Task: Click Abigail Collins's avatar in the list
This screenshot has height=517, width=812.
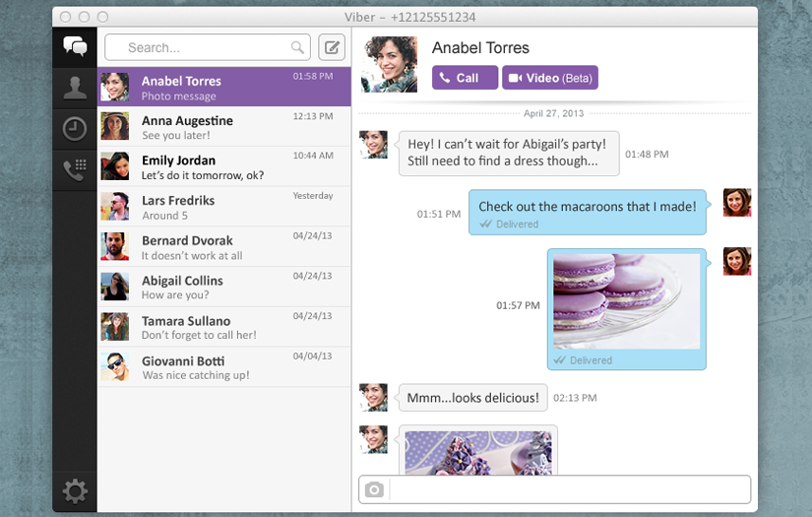Action: (114, 287)
